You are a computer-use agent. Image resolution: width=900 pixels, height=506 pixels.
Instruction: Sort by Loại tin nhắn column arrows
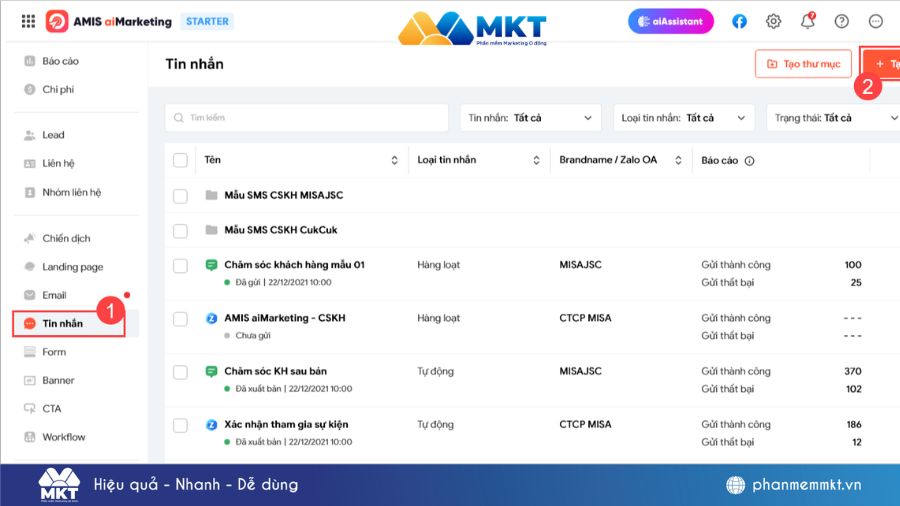[536, 160]
